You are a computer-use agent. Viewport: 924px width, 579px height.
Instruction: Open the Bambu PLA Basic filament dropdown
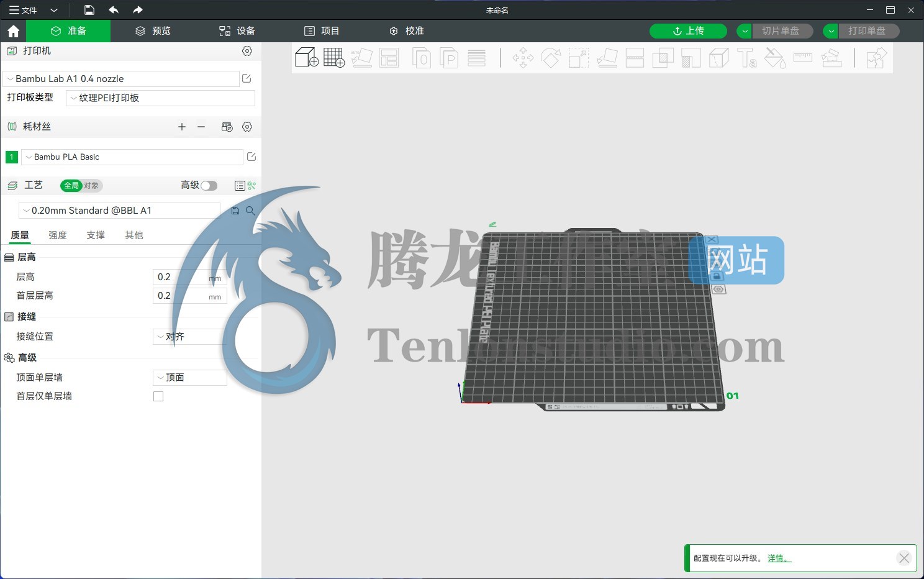click(132, 157)
